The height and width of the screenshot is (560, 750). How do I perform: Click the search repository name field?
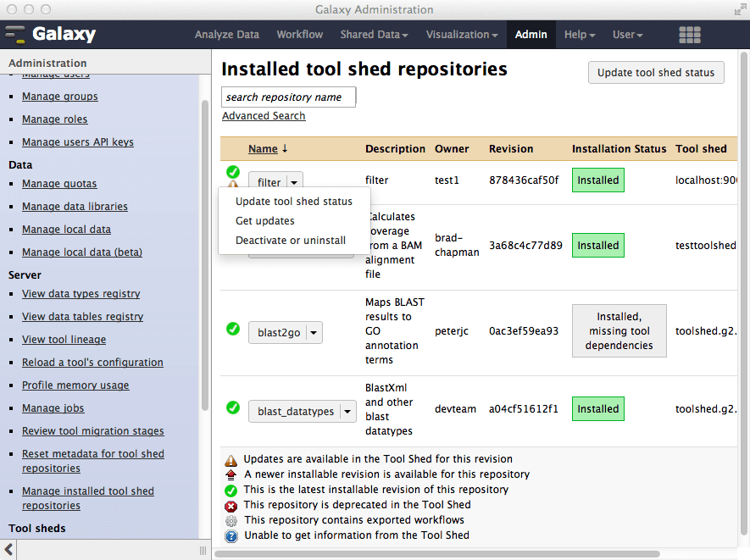tap(288, 97)
